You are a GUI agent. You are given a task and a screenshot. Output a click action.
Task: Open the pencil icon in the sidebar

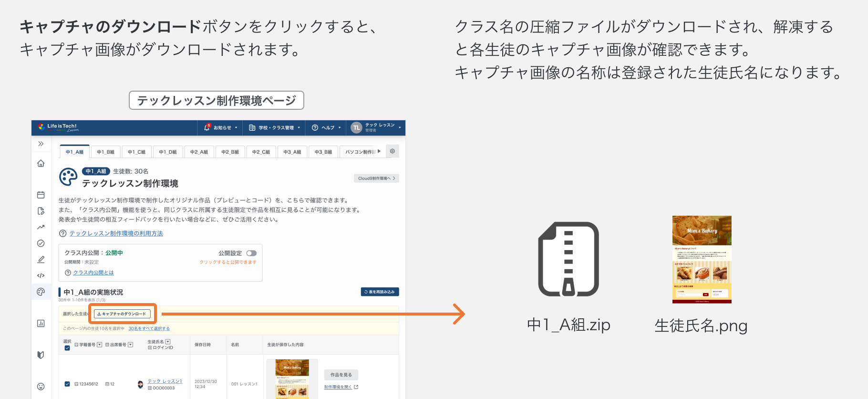coord(41,260)
